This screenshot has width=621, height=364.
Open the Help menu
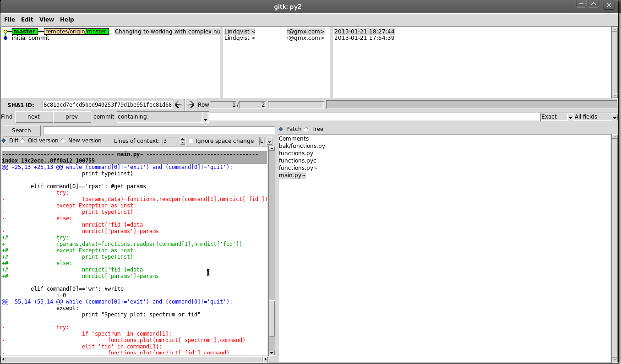point(67,20)
